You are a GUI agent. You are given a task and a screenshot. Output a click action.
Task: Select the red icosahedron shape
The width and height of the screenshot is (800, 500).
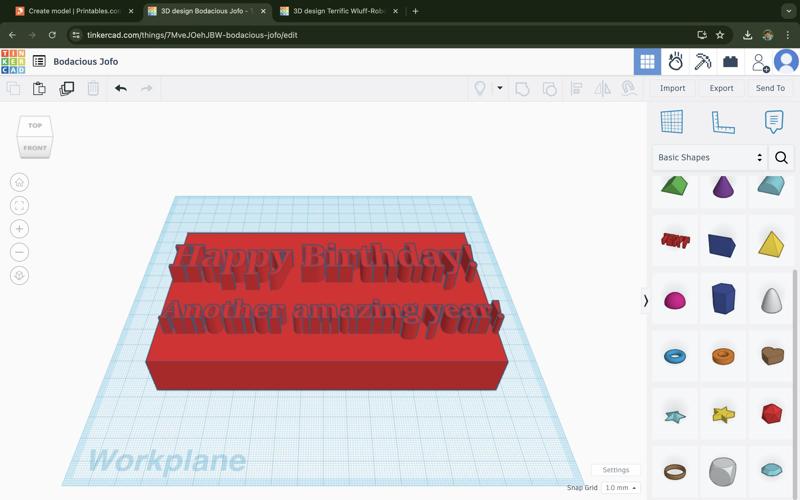[x=771, y=413]
